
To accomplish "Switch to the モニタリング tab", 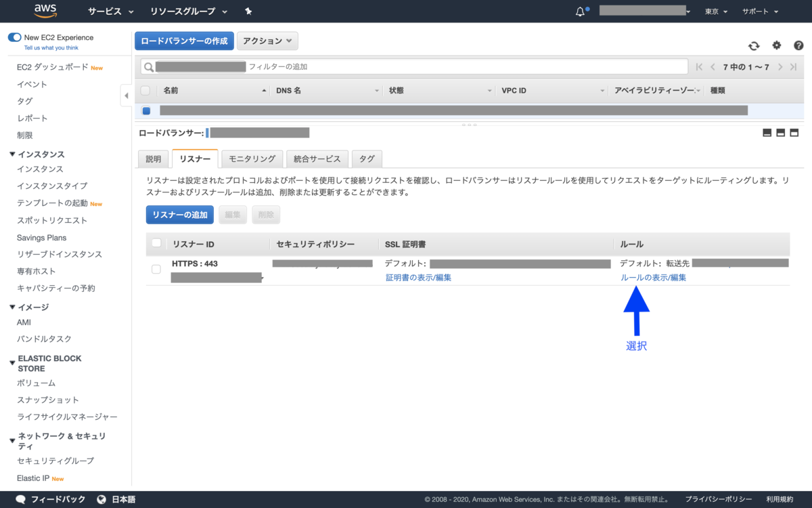I will [252, 158].
